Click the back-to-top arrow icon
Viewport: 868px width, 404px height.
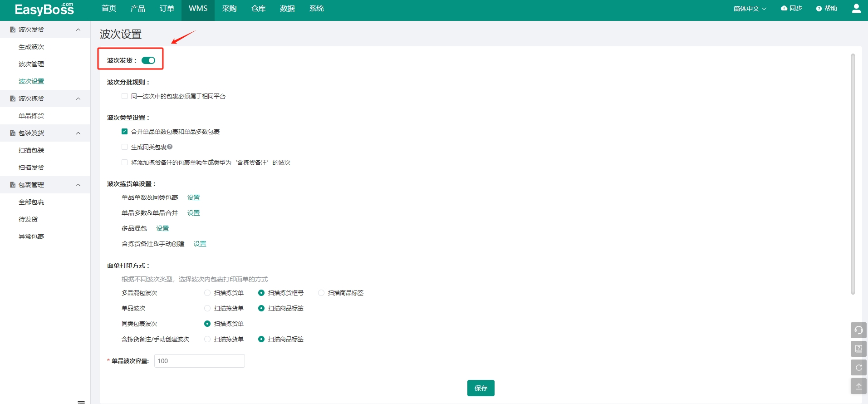[858, 386]
